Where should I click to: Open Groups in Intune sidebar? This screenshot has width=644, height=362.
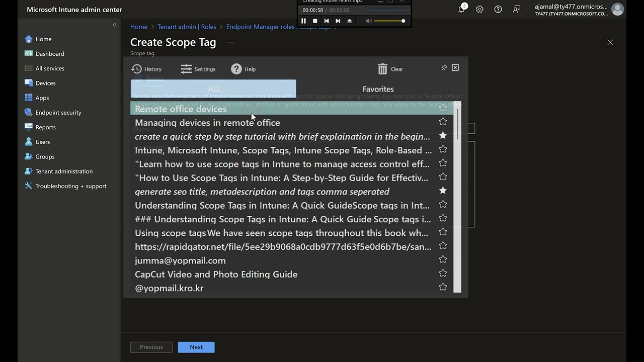[40, 156]
